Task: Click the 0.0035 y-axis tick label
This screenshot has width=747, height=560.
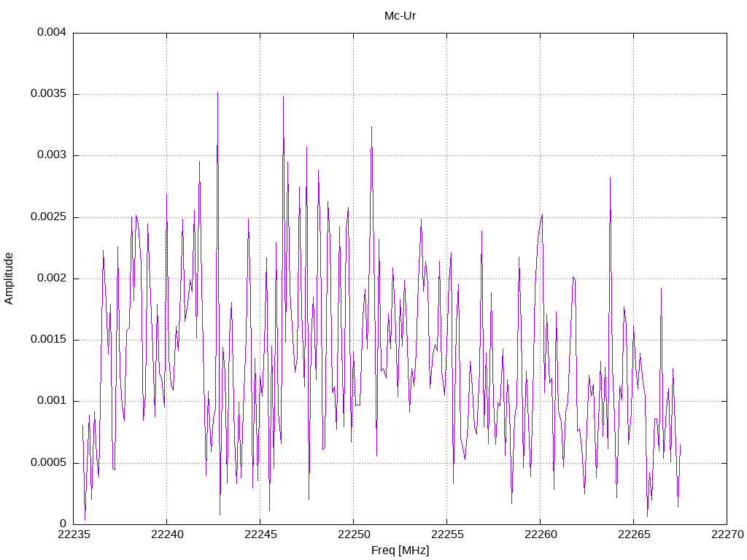Action: point(48,94)
